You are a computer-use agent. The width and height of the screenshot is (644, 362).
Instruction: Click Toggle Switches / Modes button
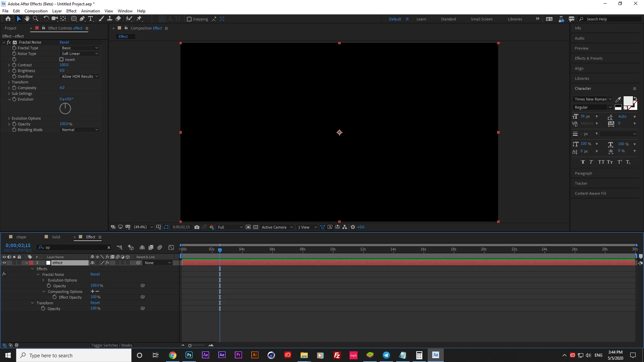(112, 345)
